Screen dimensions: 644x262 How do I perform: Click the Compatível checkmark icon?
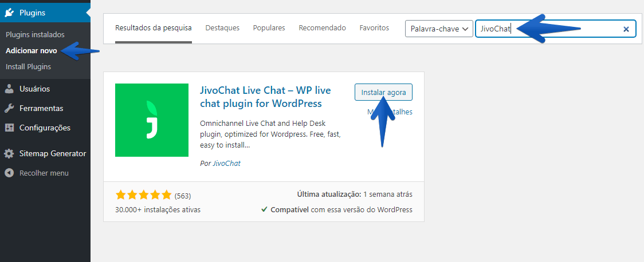[265, 209]
